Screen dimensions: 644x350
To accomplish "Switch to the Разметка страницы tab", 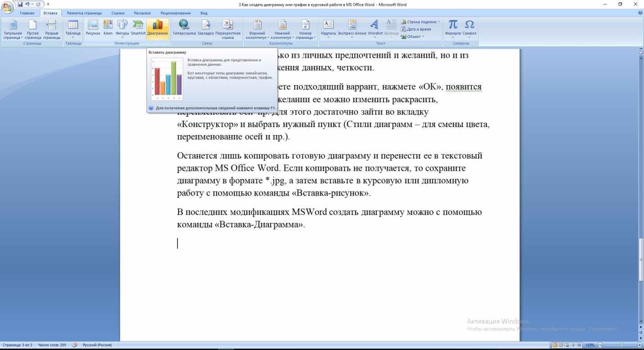I will pos(84,13).
